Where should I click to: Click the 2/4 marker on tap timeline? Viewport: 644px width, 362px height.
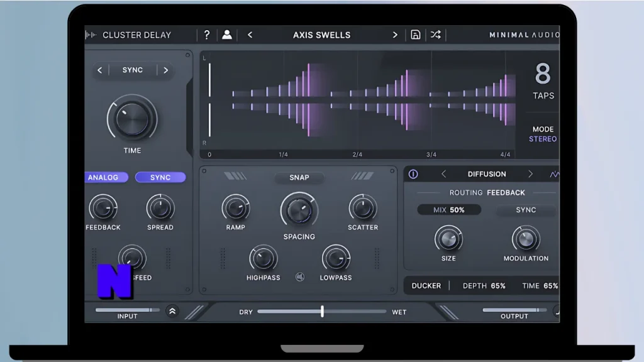(x=357, y=155)
